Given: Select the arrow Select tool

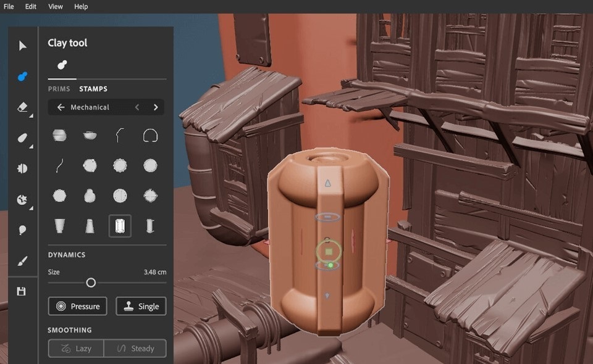Looking at the screenshot, I should (23, 46).
